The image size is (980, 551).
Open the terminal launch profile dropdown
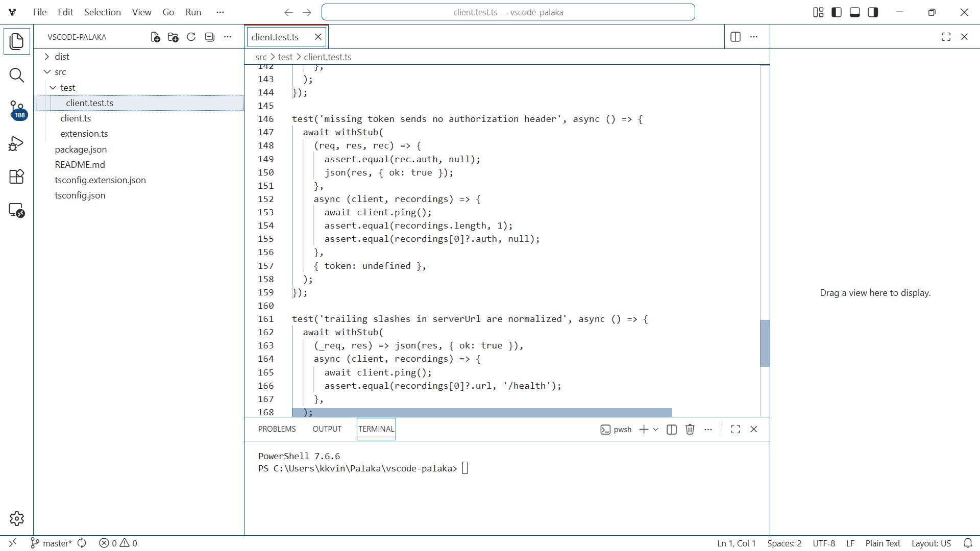coord(656,430)
